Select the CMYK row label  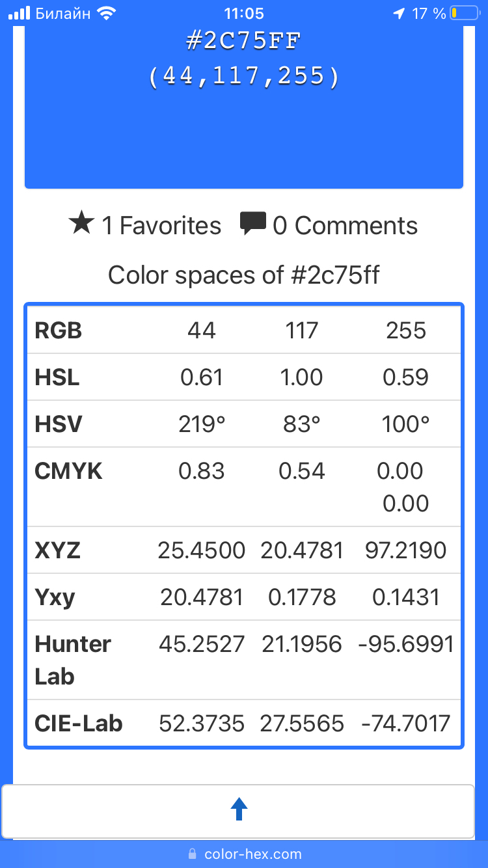pos(68,471)
